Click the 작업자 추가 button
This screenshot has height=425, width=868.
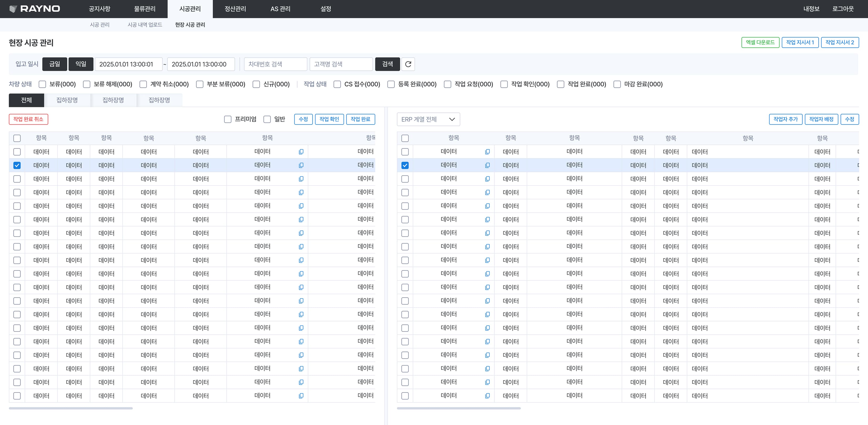pyautogui.click(x=785, y=119)
